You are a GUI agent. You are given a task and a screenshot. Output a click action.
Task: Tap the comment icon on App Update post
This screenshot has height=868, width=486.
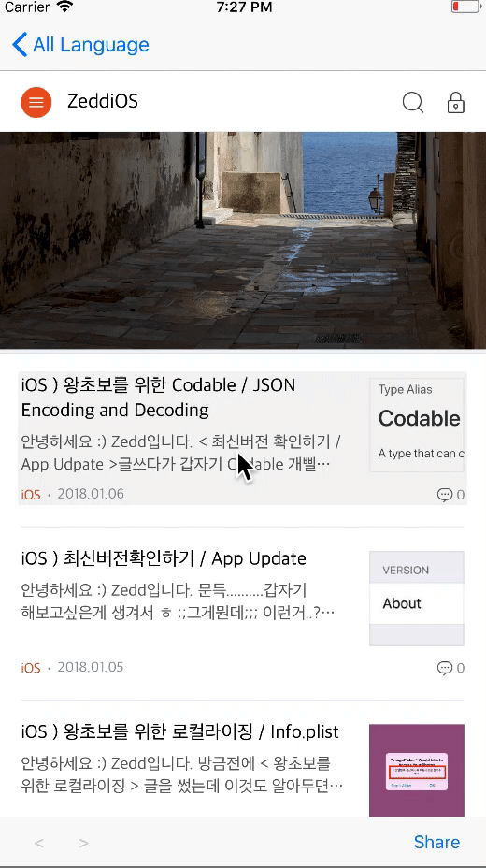point(445,668)
